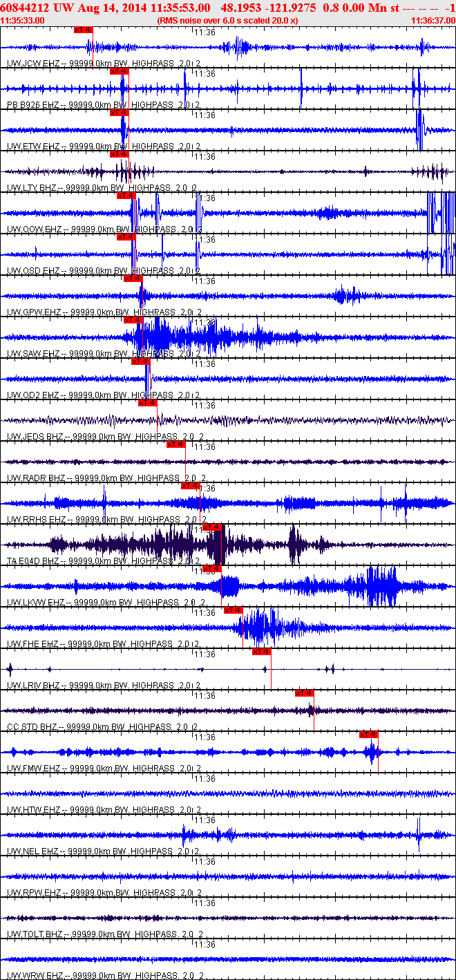Click the pick marker on UW.LRIV trace

262,652
